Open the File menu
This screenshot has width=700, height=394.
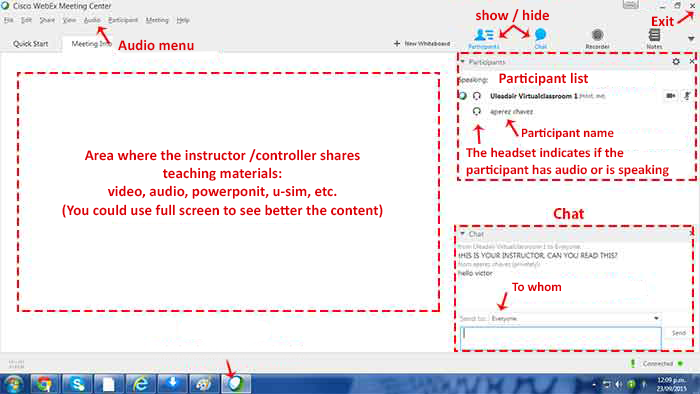point(8,20)
